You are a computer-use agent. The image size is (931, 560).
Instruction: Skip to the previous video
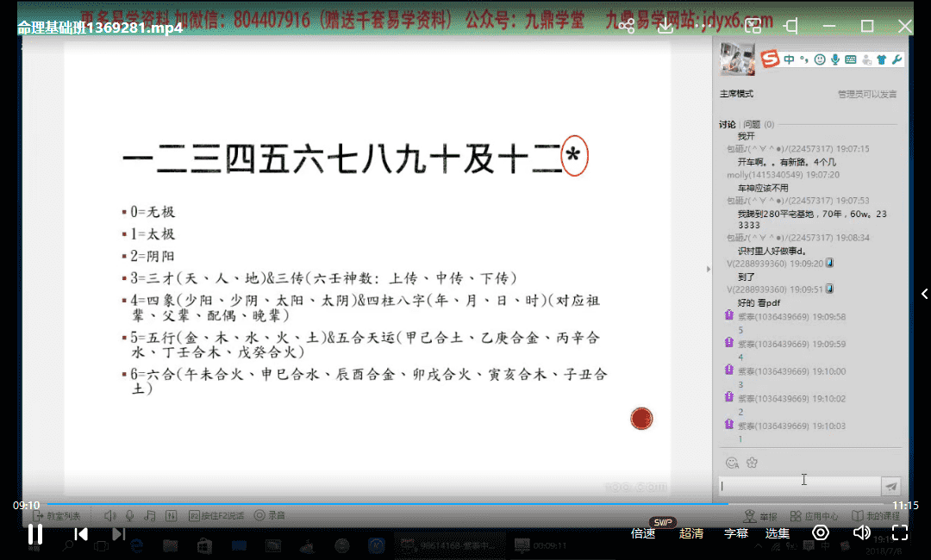[x=81, y=533]
